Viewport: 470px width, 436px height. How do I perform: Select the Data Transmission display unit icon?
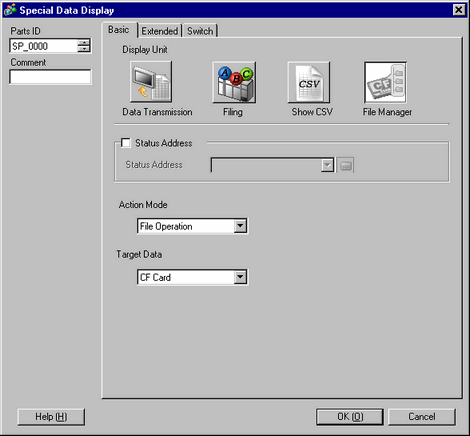[151, 82]
